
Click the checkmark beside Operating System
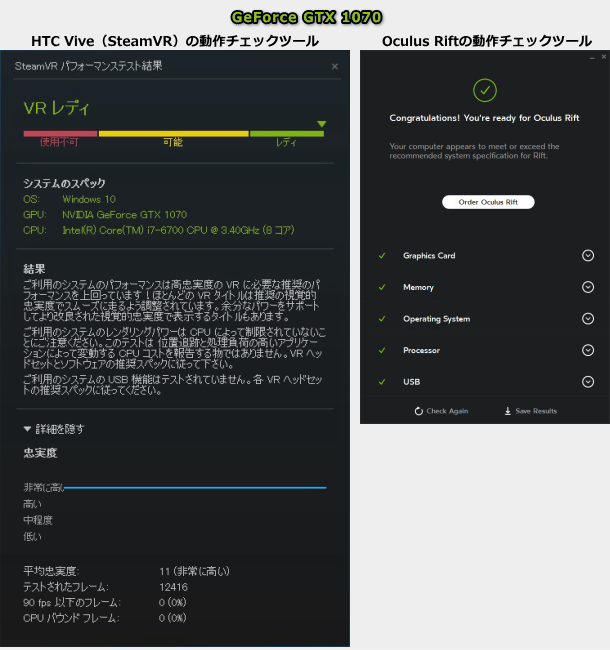click(x=382, y=319)
